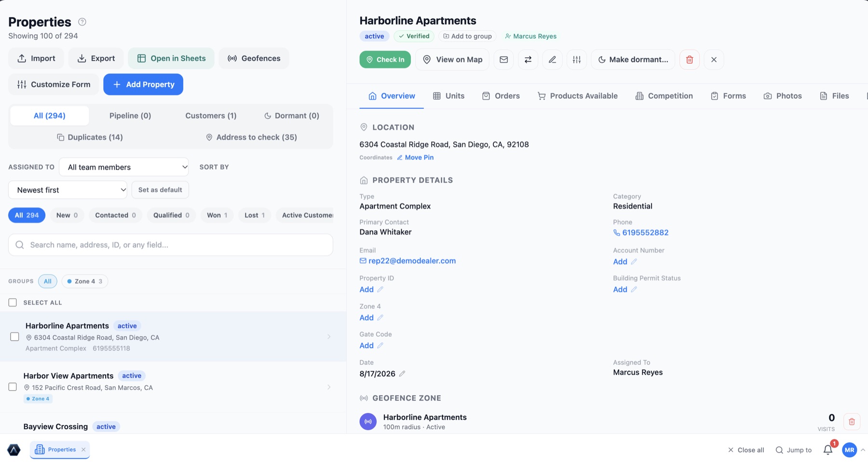Close the Harborline Apartments detail panel
The width and height of the screenshot is (868, 462).
[714, 60]
